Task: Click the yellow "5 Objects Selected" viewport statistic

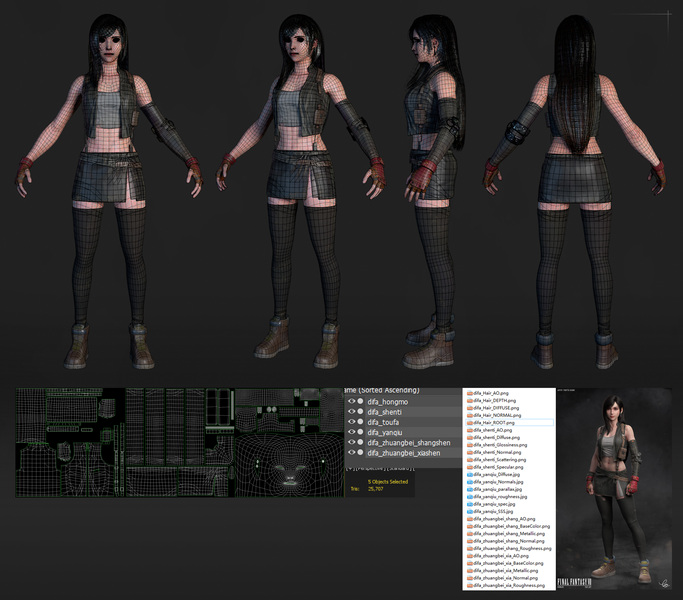Action: tap(388, 481)
